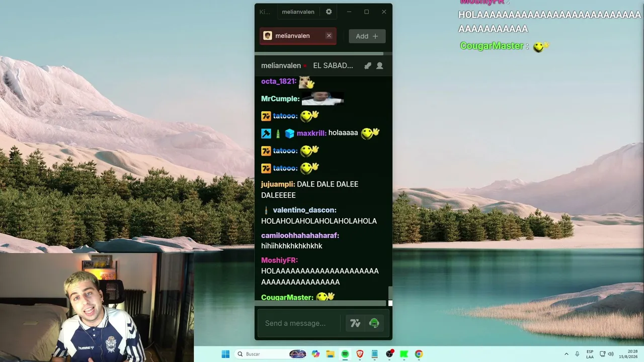The height and width of the screenshot is (362, 644).
Task: Click username CougarMaster in chat window
Action: (287, 297)
